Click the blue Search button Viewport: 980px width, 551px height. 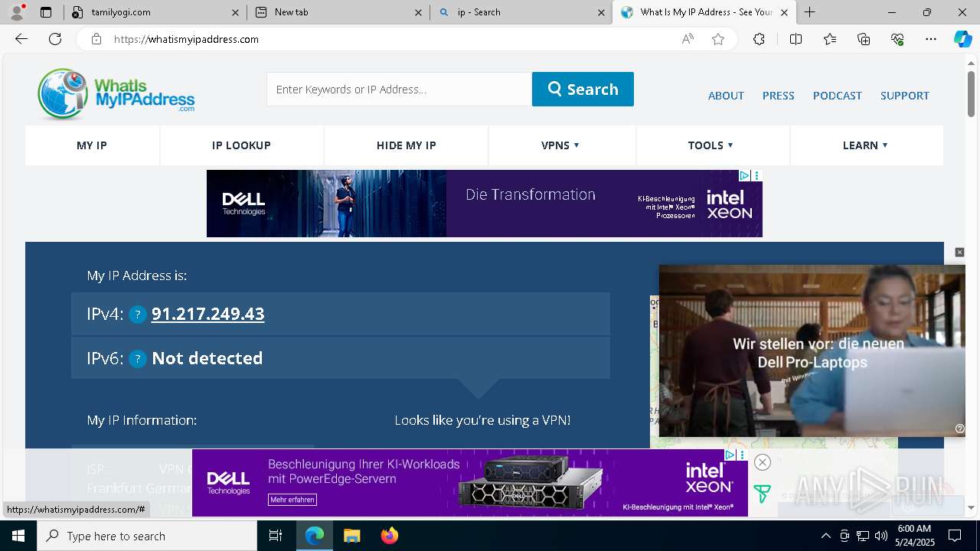point(583,89)
